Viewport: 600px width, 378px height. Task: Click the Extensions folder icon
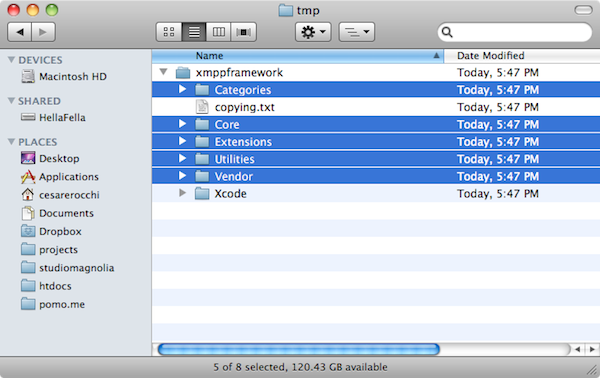pos(202,142)
